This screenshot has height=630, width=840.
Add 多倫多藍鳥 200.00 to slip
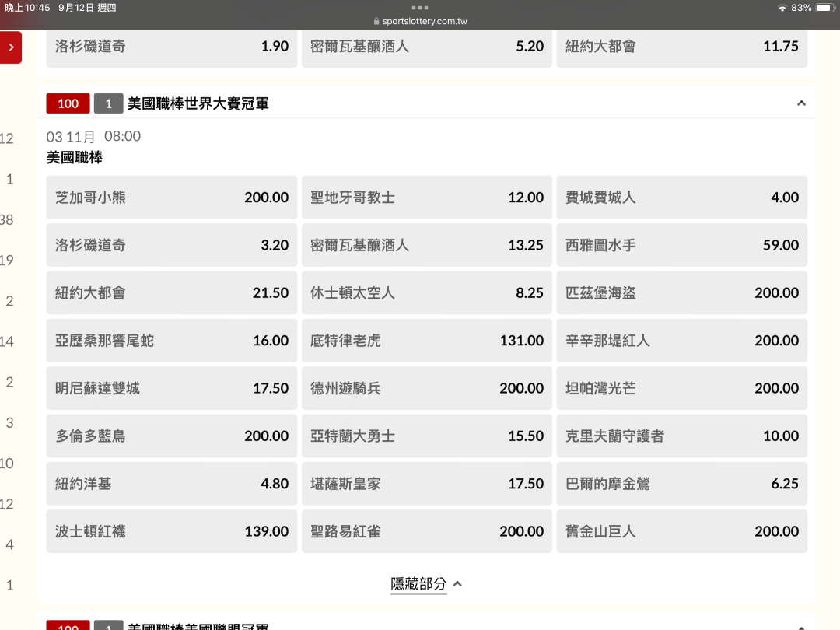[171, 436]
